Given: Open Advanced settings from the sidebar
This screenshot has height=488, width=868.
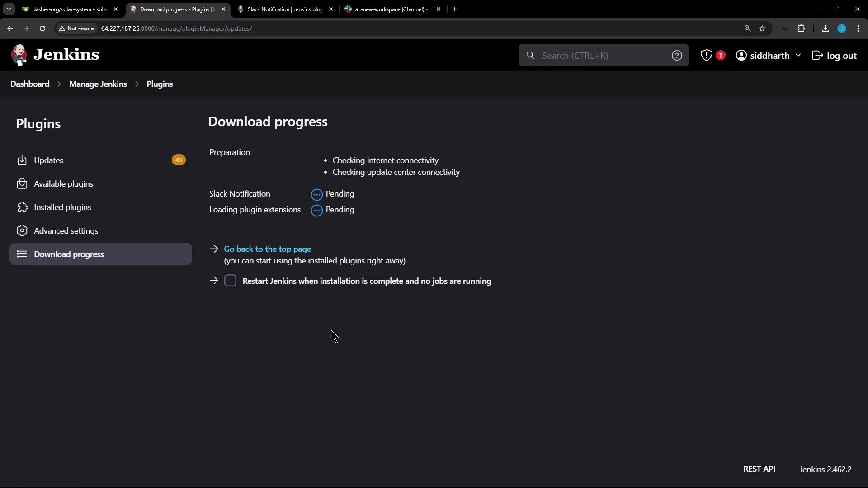Looking at the screenshot, I should pos(66,231).
